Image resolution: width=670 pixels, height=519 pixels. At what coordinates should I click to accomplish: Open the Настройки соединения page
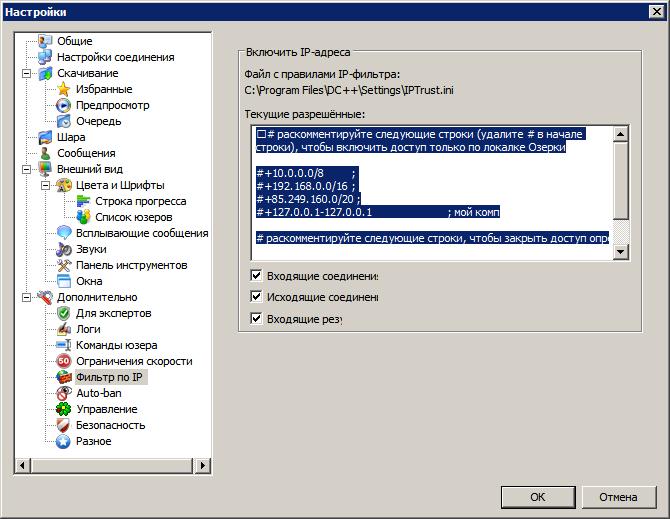(115, 57)
